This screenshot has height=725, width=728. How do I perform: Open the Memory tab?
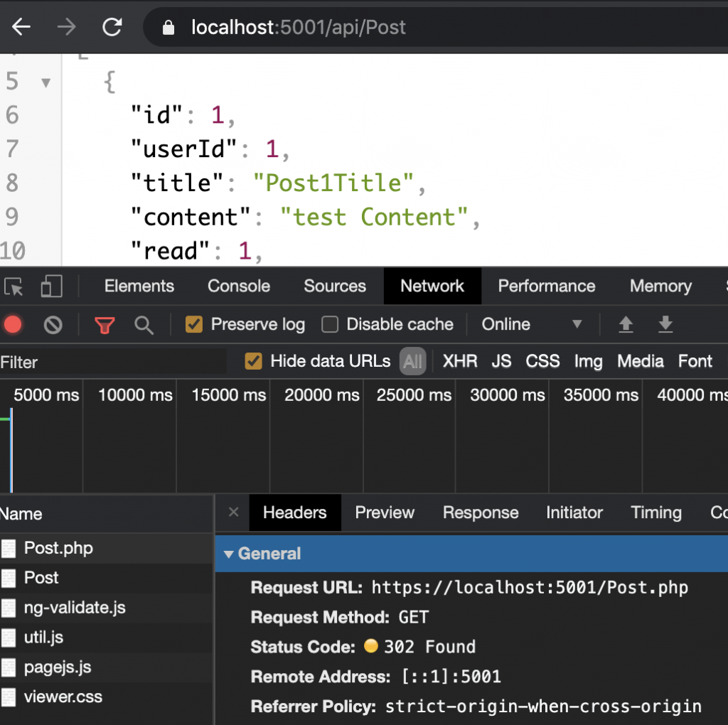(x=660, y=286)
